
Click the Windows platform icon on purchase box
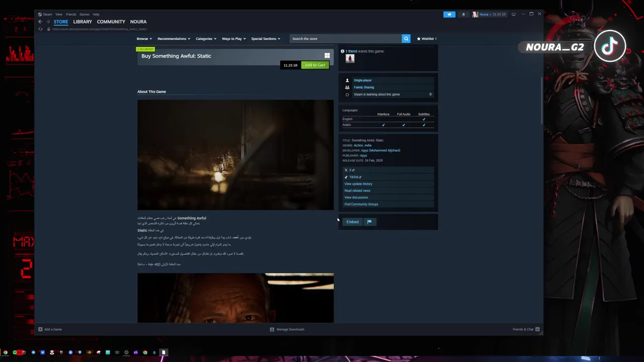tap(327, 56)
